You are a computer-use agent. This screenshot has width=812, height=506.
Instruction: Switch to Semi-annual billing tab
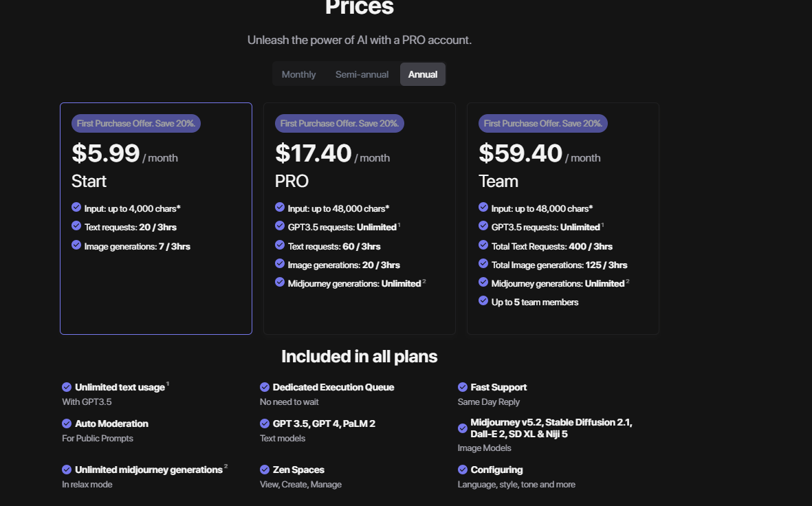click(362, 74)
